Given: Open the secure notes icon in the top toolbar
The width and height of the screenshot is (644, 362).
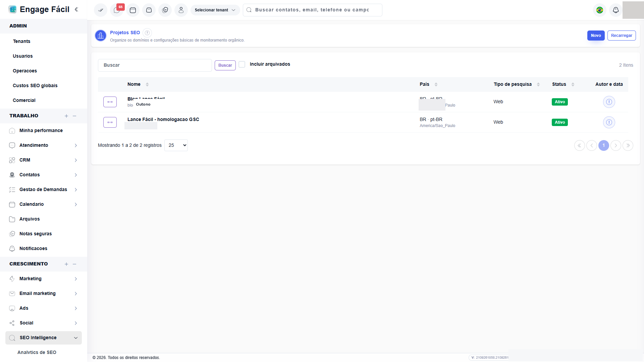Looking at the screenshot, I should point(165,10).
